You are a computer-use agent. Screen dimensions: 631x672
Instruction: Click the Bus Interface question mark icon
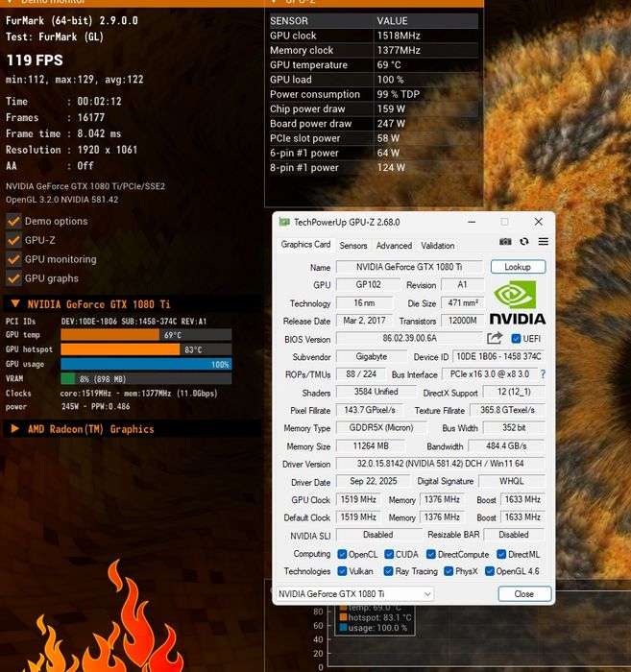[x=543, y=374]
